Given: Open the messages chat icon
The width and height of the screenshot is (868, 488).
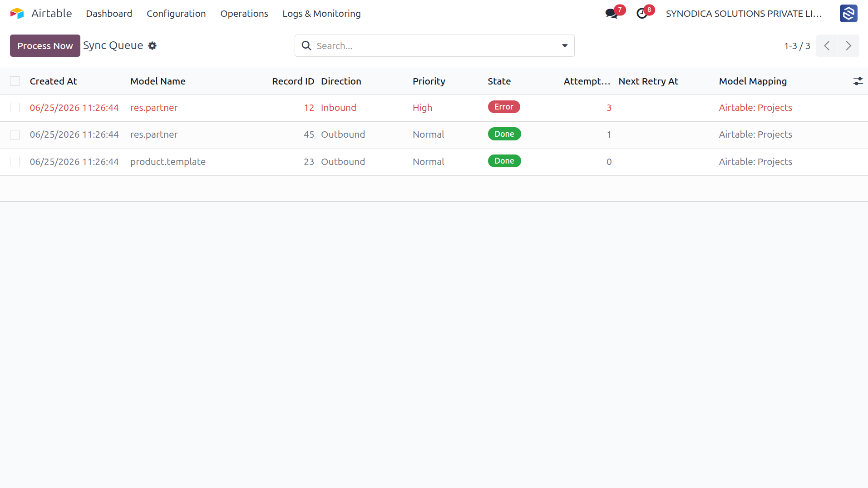Looking at the screenshot, I should 612,14.
